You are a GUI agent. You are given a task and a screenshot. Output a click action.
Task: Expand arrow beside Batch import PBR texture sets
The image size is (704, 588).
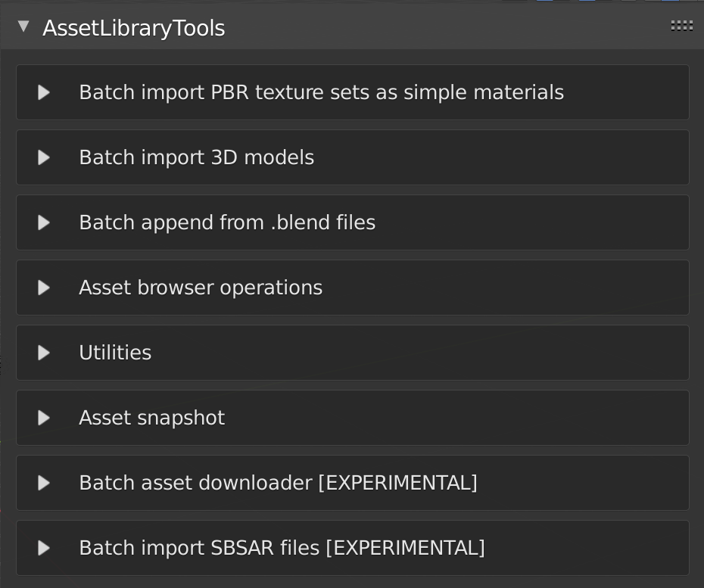click(x=44, y=92)
